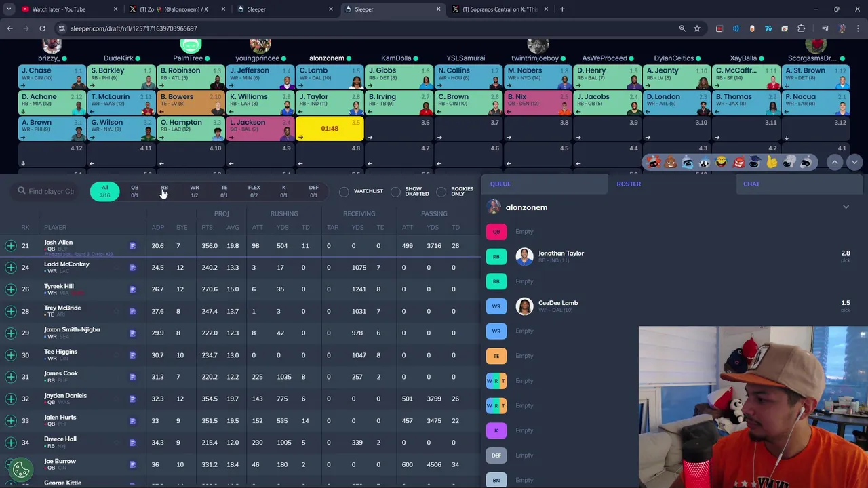Focus the Find player search field
The height and width of the screenshot is (488, 868).
coord(46,192)
